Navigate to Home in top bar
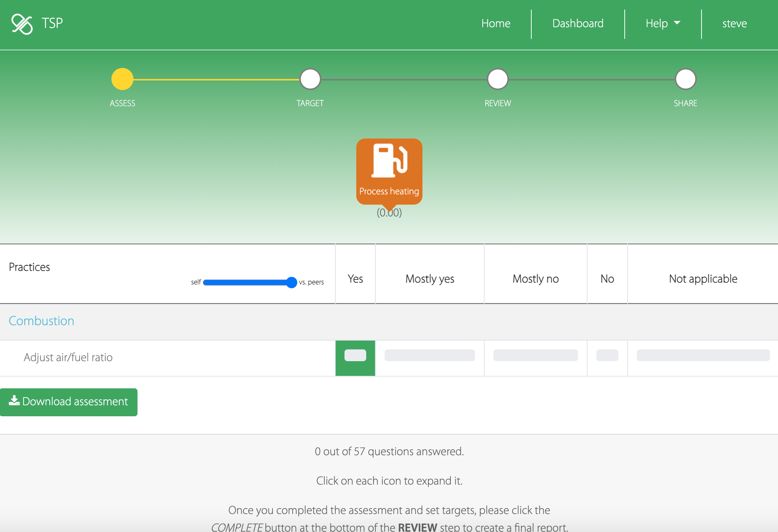 (x=496, y=24)
